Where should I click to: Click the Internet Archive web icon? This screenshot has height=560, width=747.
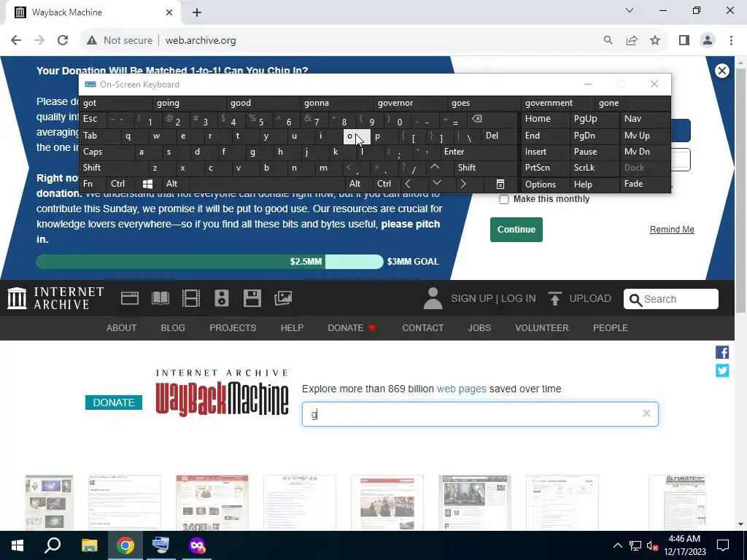pos(130,298)
